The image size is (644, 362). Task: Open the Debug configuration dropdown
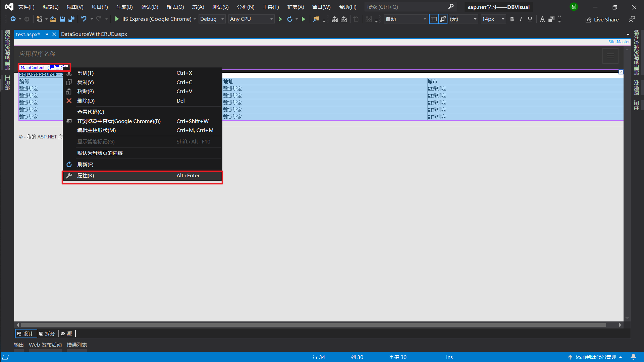pos(212,19)
